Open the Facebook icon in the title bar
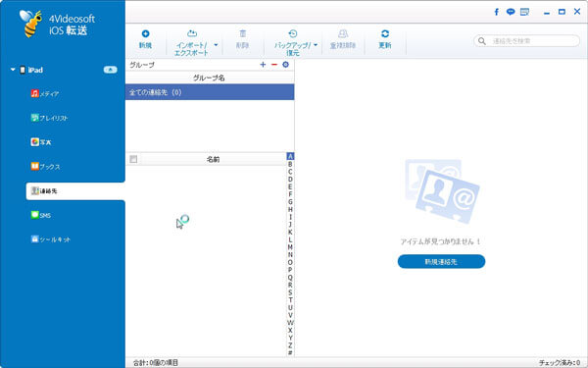This screenshot has height=368, width=588. [497, 12]
